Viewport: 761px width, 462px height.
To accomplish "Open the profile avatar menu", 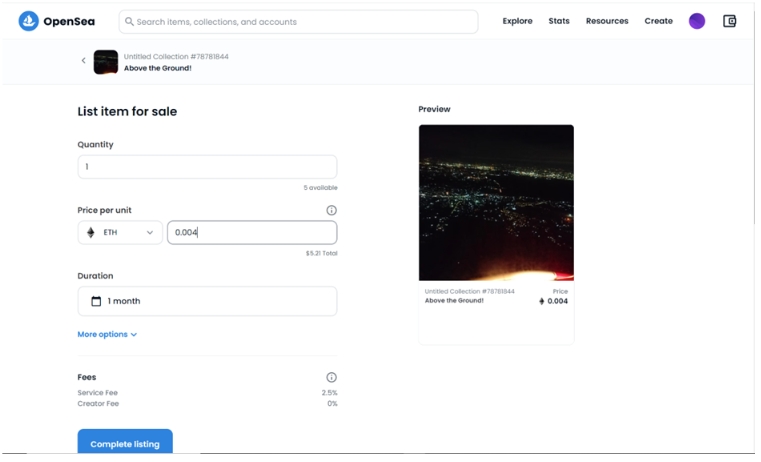I will (697, 21).
